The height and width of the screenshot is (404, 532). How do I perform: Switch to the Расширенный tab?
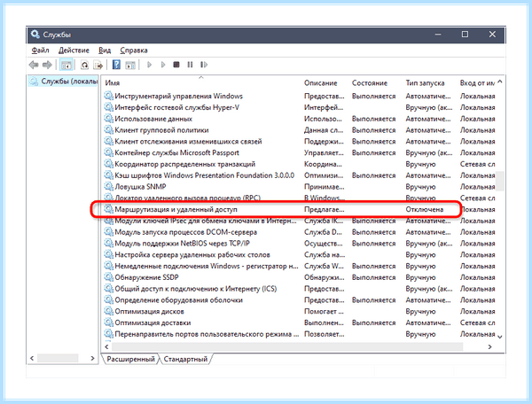point(130,359)
